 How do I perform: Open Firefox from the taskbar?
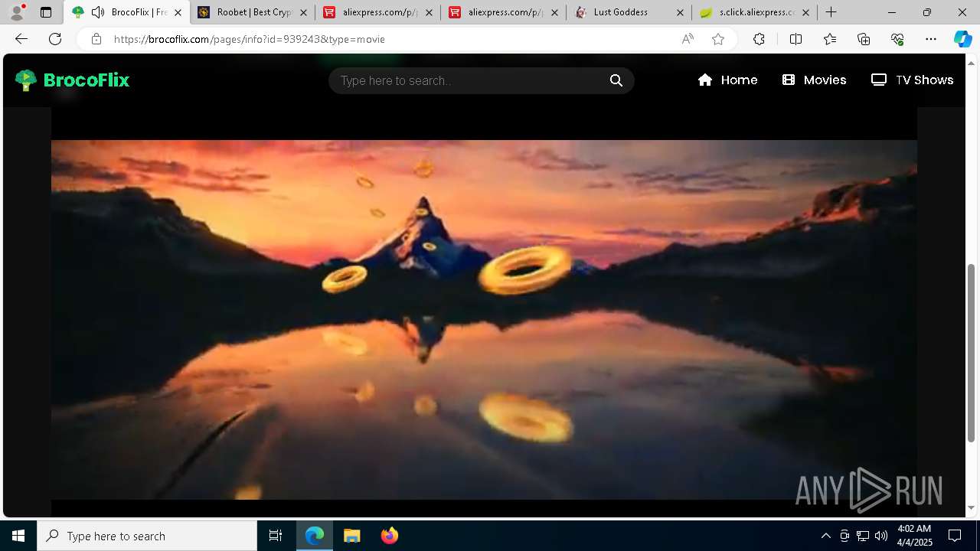click(x=389, y=536)
